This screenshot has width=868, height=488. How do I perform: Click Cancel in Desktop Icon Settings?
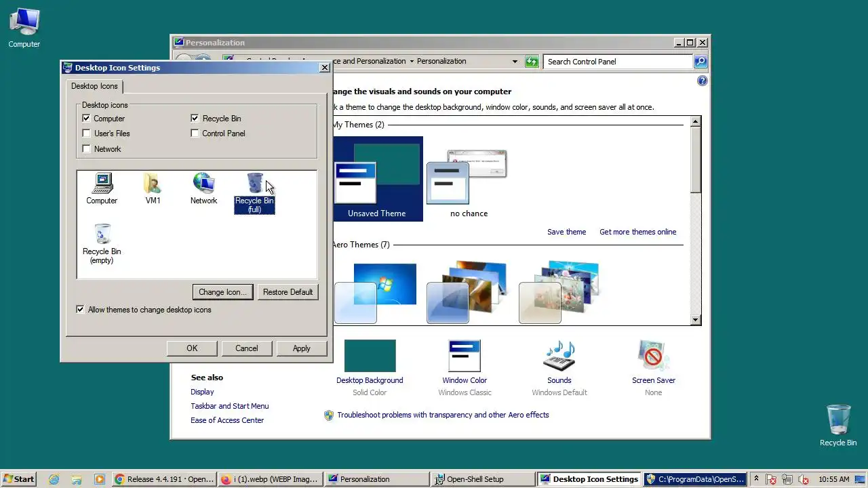(247, 348)
